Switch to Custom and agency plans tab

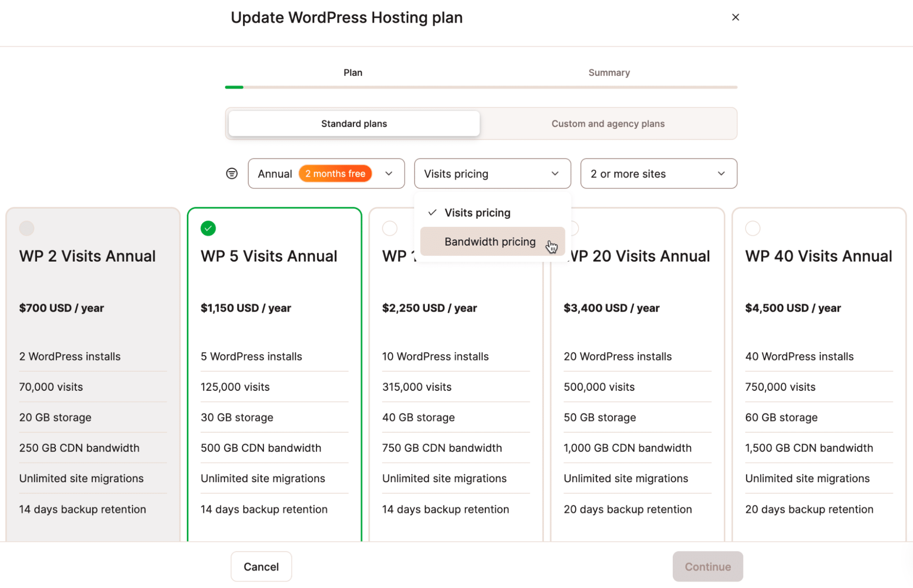608,124
